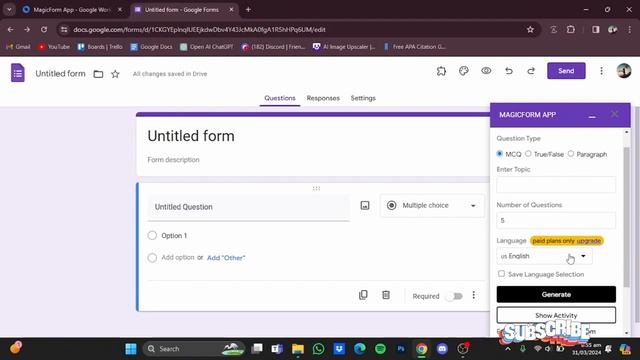Click the Show Activity button

click(556, 315)
